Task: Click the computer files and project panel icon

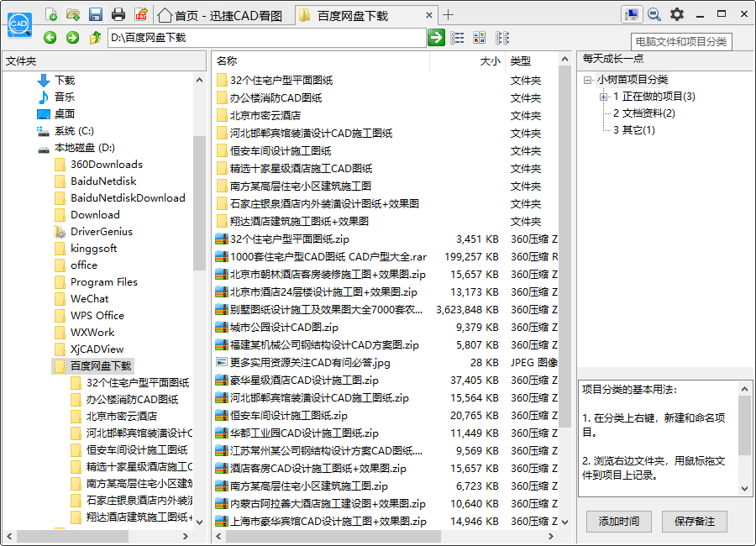Action: pos(632,14)
